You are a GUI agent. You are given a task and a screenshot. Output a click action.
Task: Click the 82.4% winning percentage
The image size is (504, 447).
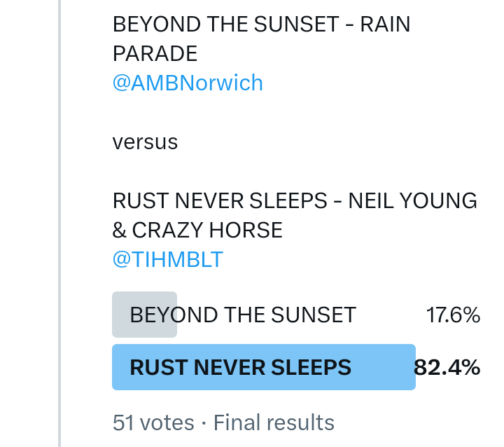(448, 367)
